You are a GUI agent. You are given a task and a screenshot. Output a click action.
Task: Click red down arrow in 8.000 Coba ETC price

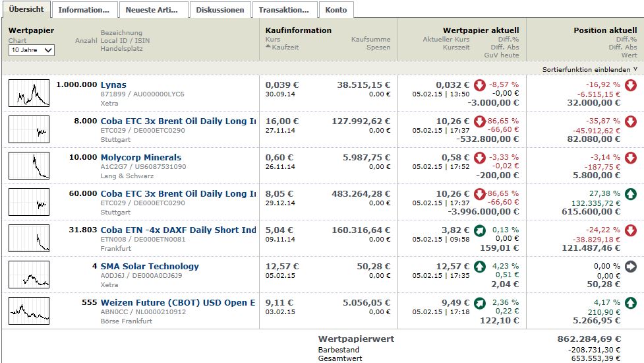pos(480,121)
